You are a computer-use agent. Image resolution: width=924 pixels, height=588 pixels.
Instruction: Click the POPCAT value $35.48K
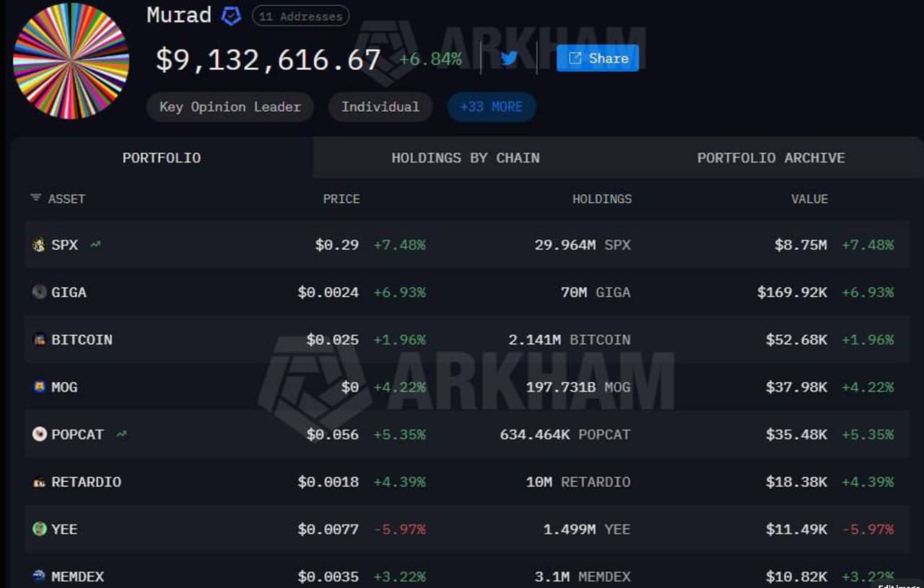coord(796,434)
